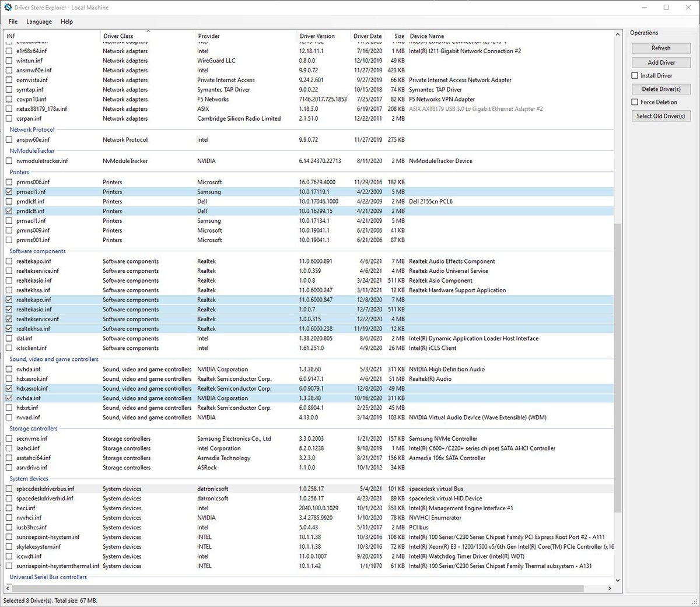The width and height of the screenshot is (700, 607).
Task: Uncheck the selected realtekapo.inf driver
Action: coord(9,300)
